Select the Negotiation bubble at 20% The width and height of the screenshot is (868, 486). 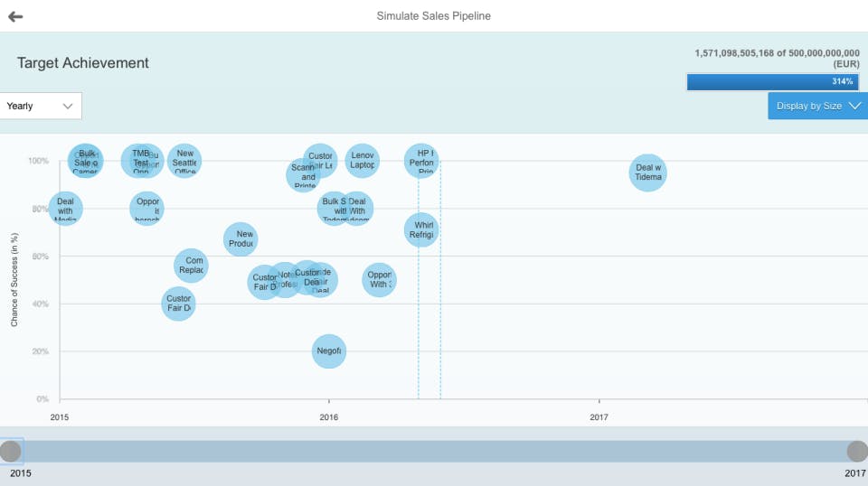coord(329,351)
